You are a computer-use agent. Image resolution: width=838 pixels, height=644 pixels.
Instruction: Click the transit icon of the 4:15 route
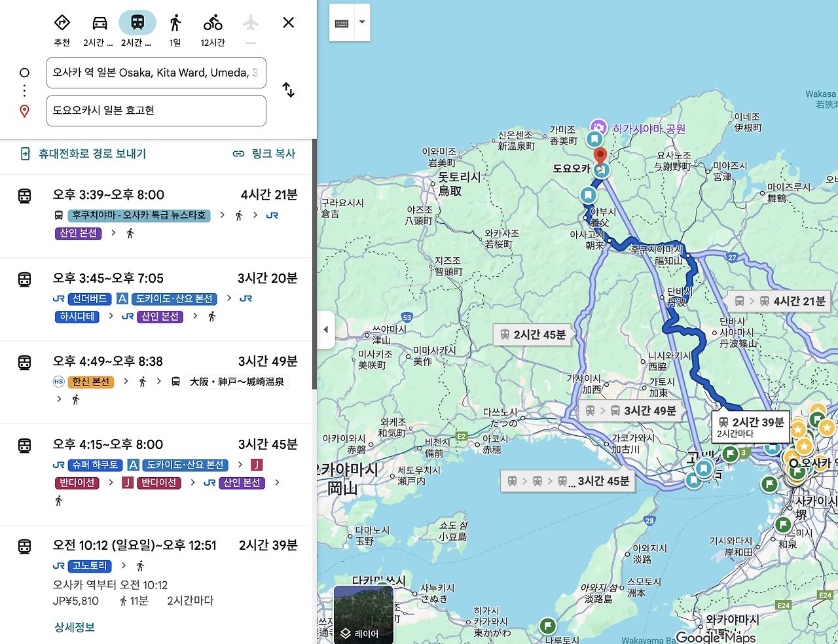click(24, 445)
